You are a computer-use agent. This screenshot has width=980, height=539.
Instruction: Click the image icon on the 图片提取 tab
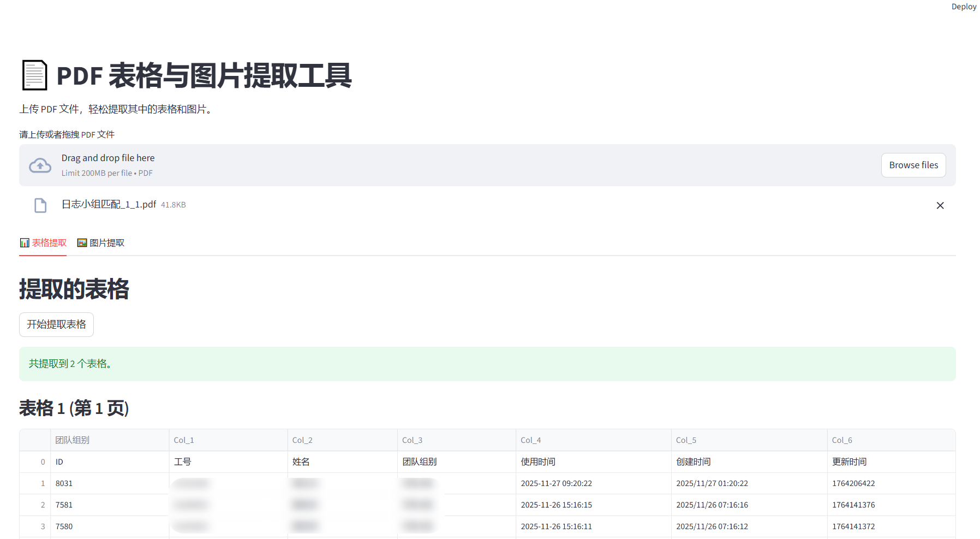[x=81, y=242]
